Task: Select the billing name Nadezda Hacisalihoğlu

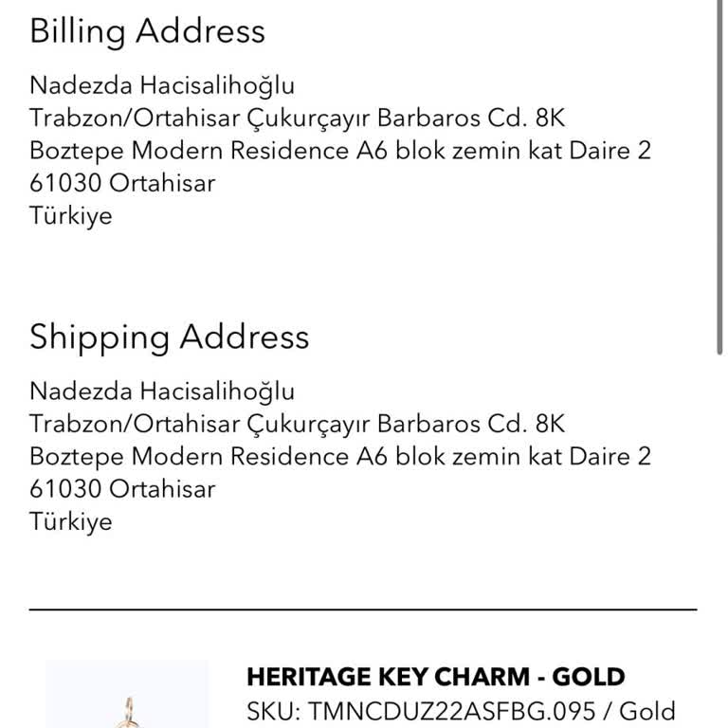Action: click(162, 85)
